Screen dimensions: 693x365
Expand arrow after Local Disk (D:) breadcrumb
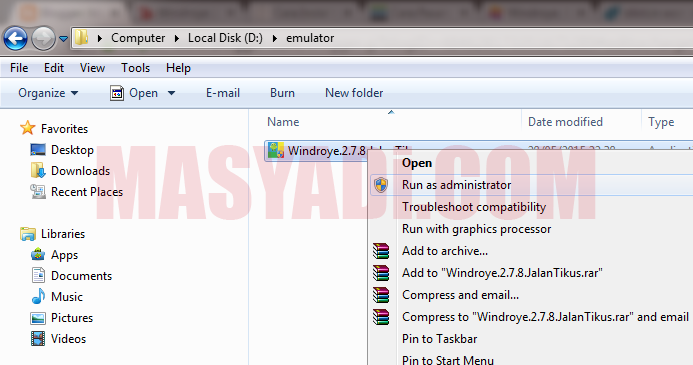coord(274,38)
